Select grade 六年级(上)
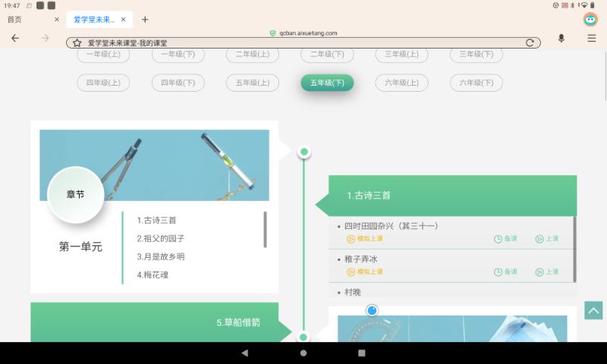The height and width of the screenshot is (364, 607). 402,83
